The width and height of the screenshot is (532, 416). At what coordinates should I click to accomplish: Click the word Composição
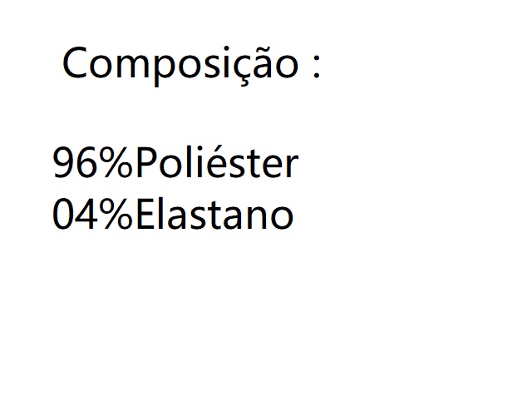click(x=180, y=65)
